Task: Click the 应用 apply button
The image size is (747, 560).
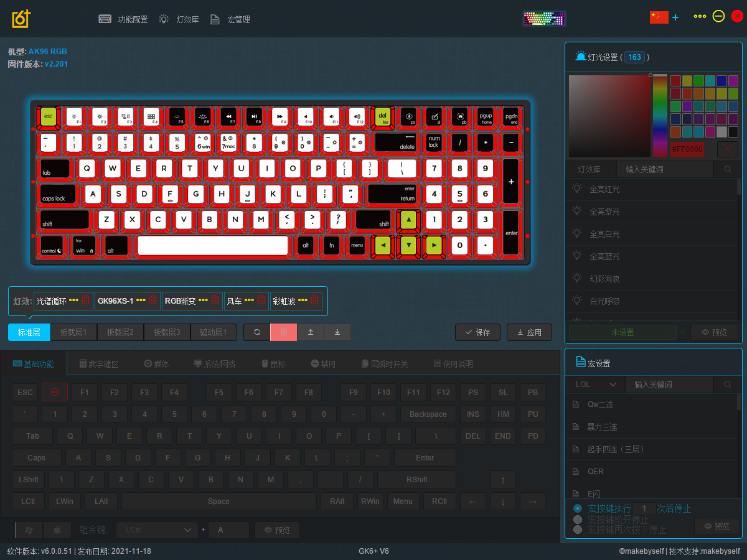Action: pyautogui.click(x=529, y=332)
